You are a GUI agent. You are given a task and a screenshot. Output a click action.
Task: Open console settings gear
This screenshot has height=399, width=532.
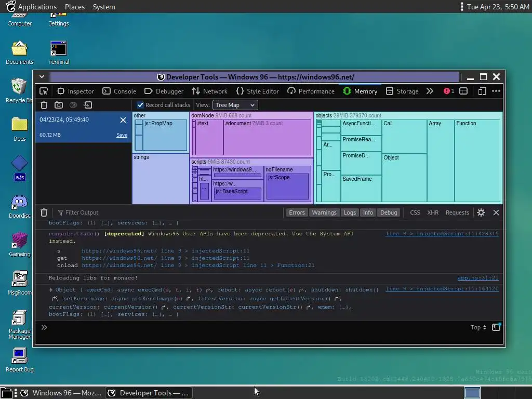481,212
